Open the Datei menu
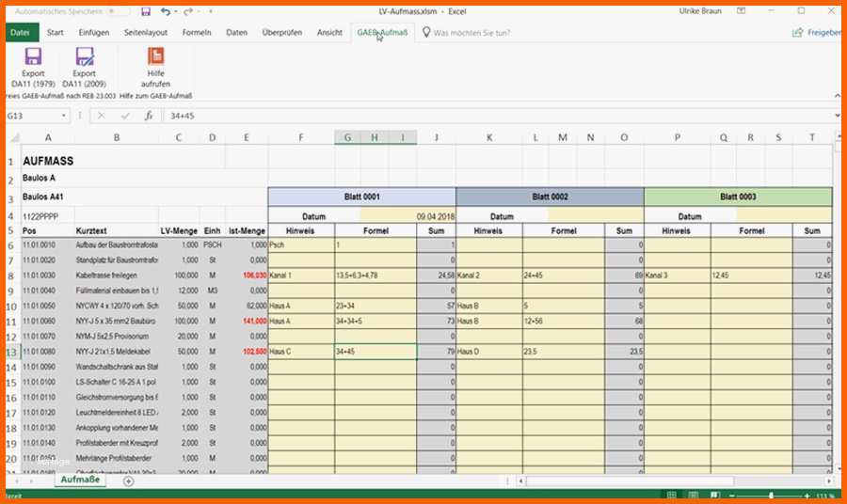847x504 pixels. (21, 32)
